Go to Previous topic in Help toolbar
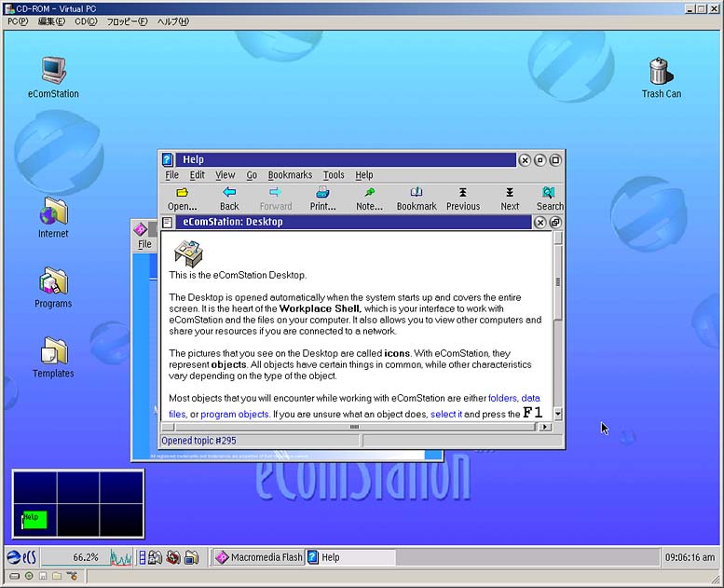Viewport: 724px width, 588px height. tap(463, 199)
